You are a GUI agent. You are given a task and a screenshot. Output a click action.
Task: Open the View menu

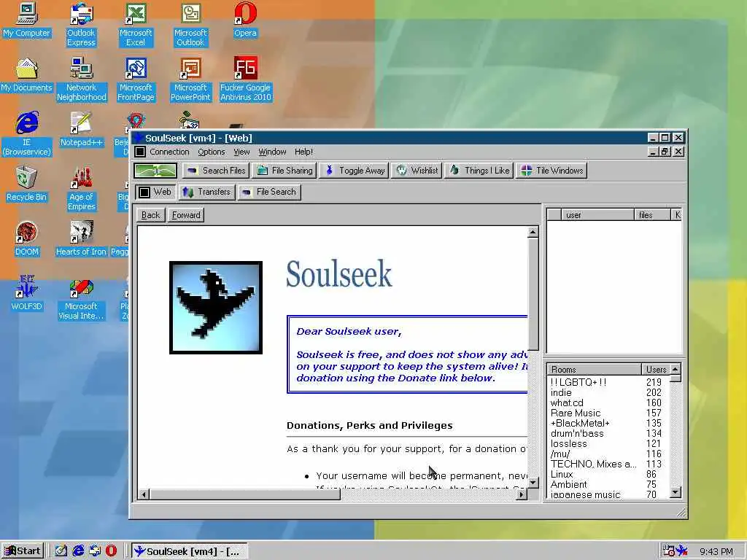[241, 152]
